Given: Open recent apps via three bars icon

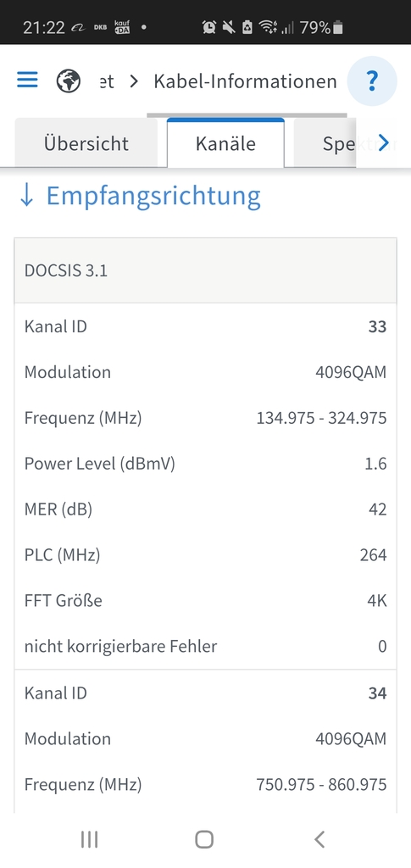Looking at the screenshot, I should [x=89, y=839].
